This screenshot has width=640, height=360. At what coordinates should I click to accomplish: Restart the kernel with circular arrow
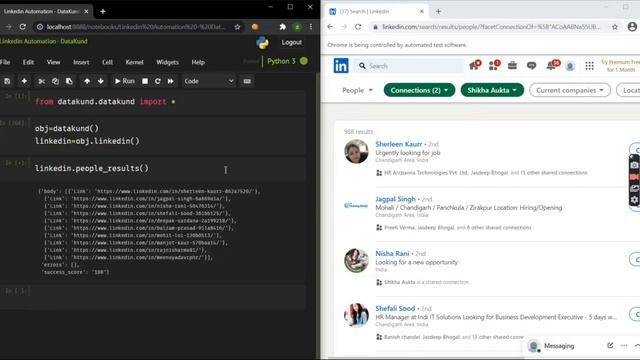coord(158,81)
